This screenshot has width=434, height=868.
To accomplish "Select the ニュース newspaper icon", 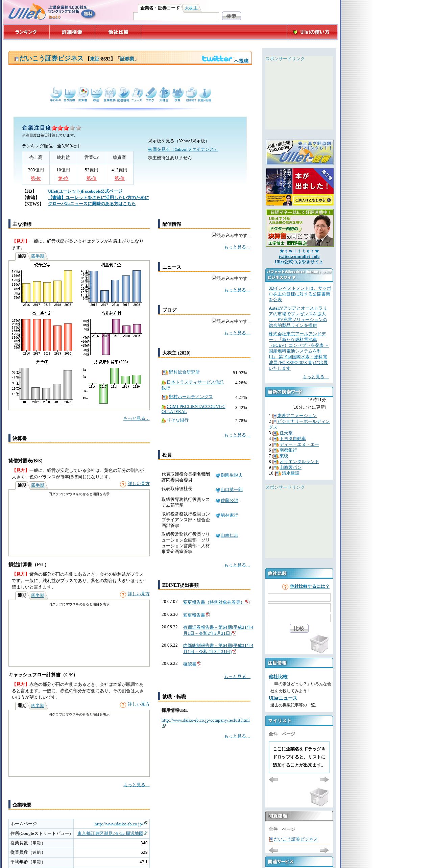I will point(137,94).
